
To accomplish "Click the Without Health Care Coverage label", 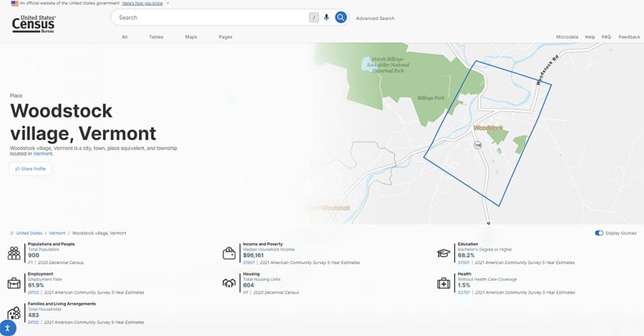I will 487,280.
